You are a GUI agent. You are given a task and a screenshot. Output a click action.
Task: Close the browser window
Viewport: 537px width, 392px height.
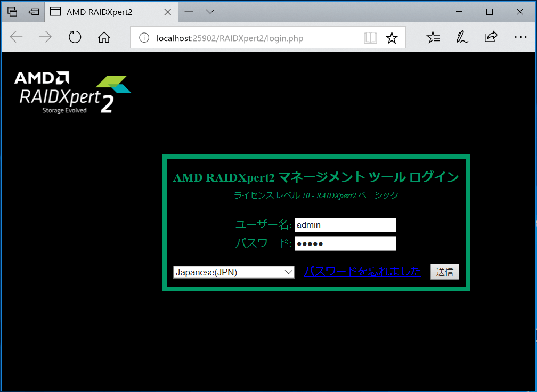[x=519, y=12]
